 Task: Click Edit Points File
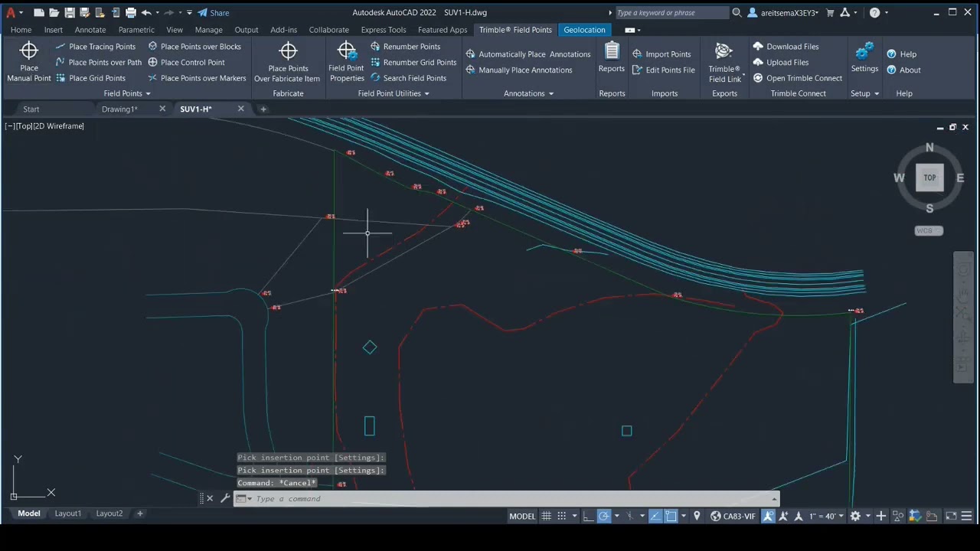click(664, 70)
